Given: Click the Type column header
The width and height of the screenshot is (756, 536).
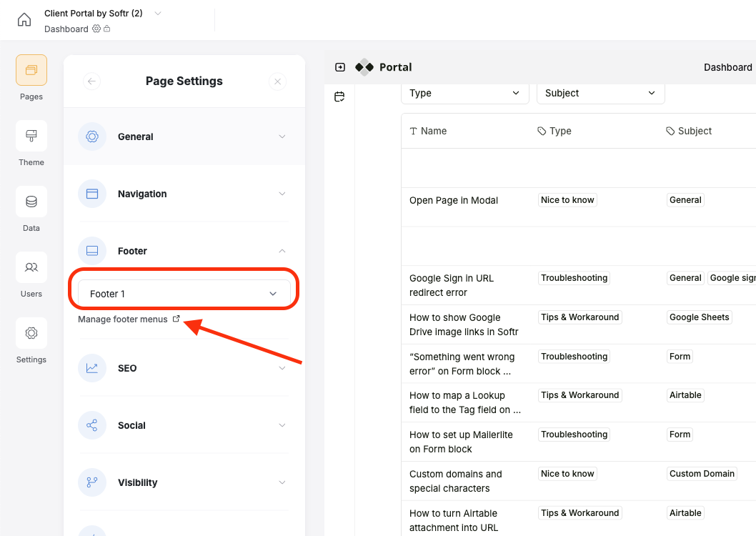Looking at the screenshot, I should pos(554,131).
